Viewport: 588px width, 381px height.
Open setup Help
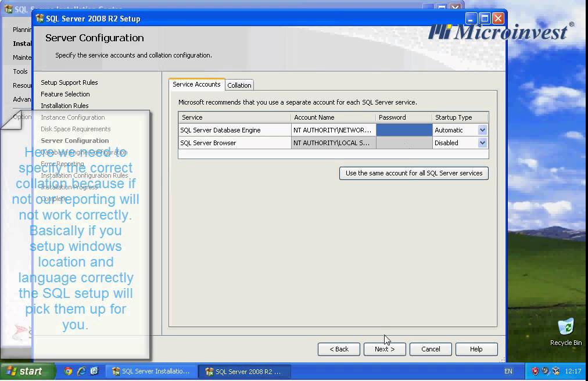476,349
